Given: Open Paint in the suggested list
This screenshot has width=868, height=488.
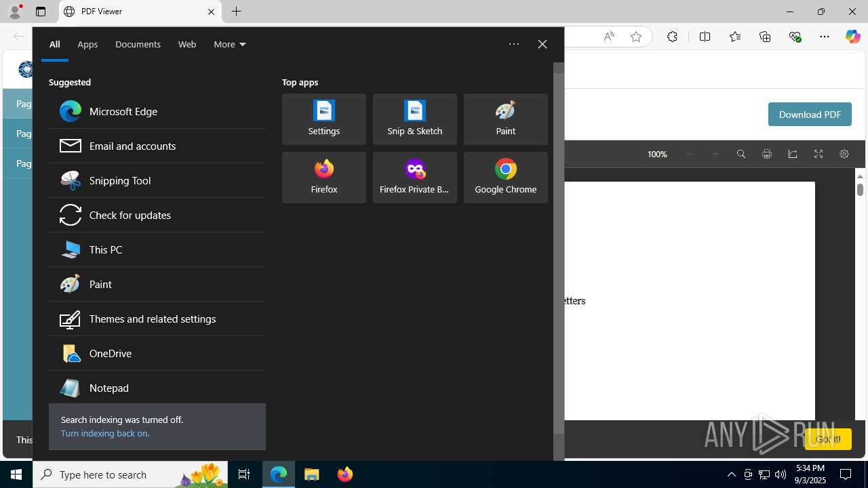Looking at the screenshot, I should pos(157,284).
